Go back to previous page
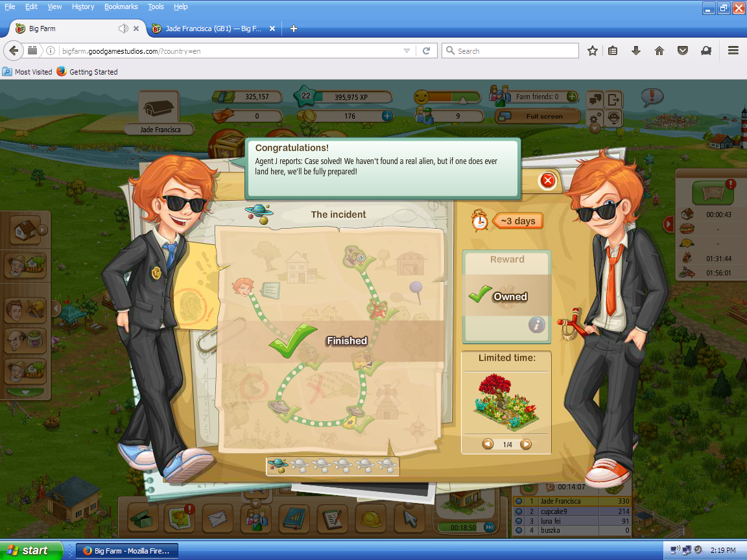This screenshot has width=747, height=560. click(x=14, y=51)
